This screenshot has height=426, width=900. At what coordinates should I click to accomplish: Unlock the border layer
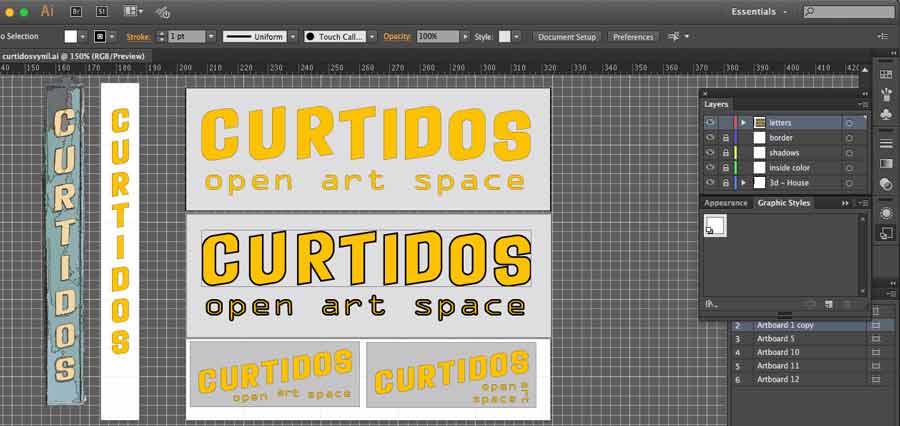click(x=726, y=138)
